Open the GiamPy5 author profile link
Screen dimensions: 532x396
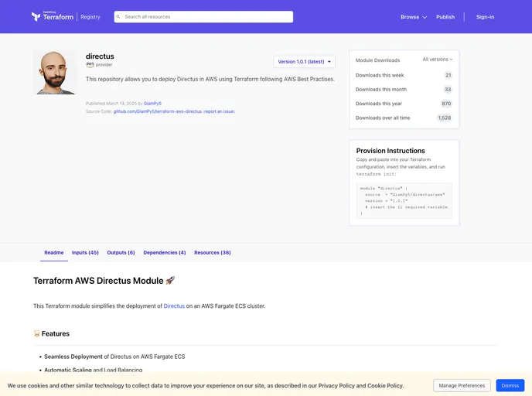pos(152,104)
